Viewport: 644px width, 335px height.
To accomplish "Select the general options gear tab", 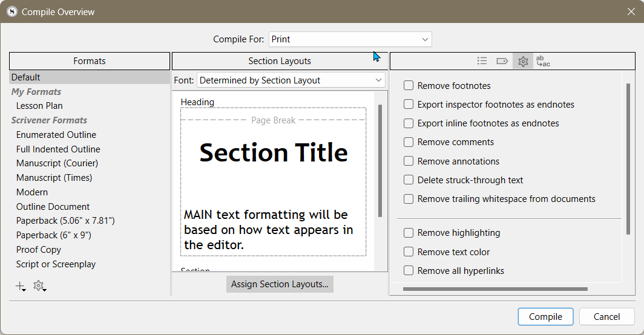I will (523, 61).
